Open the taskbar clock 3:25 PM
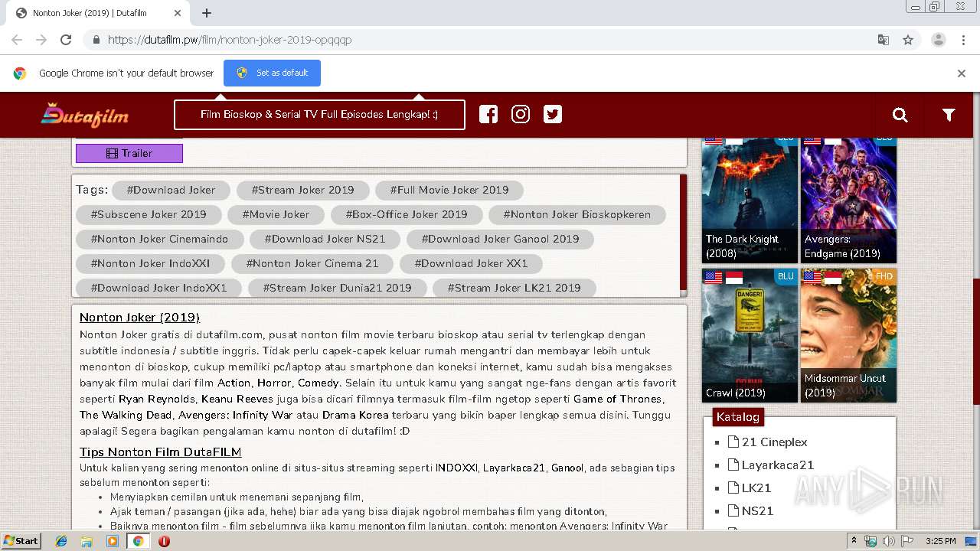 coord(940,541)
